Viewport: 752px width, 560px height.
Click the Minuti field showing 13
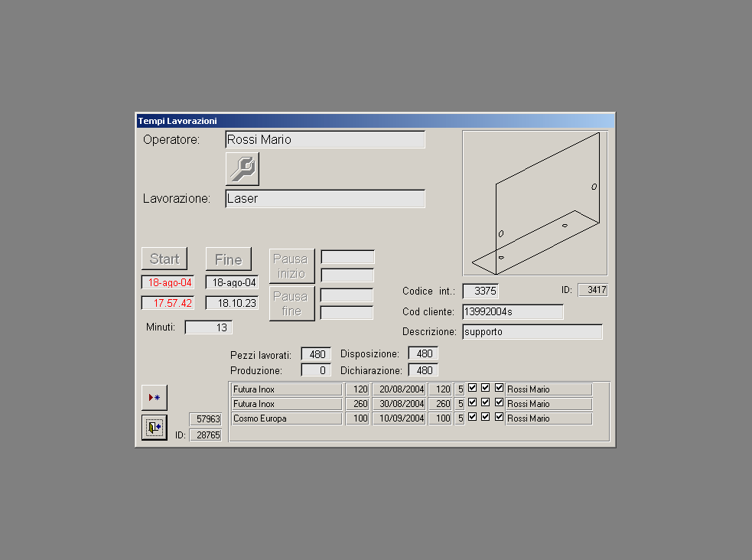pyautogui.click(x=209, y=327)
